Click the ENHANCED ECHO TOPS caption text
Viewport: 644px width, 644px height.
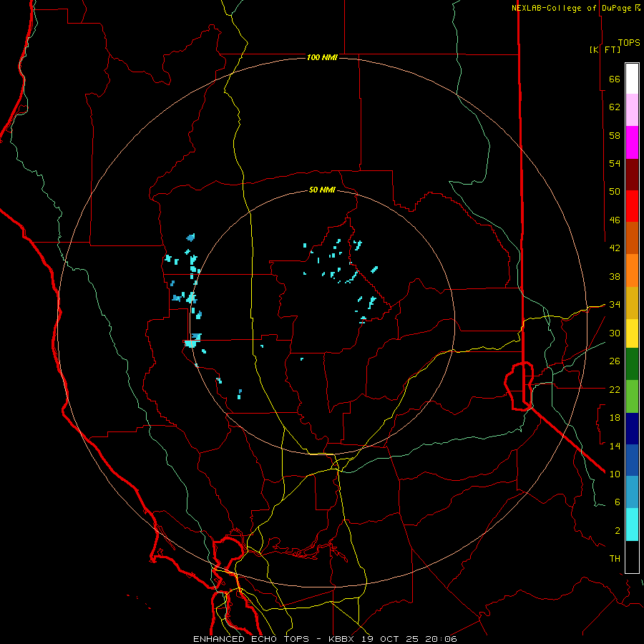pos(253,639)
